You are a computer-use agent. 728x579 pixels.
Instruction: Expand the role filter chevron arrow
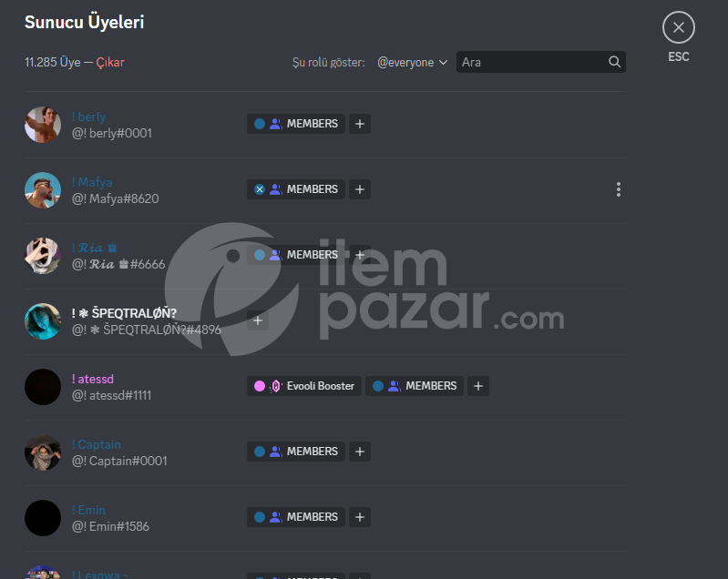(x=444, y=62)
